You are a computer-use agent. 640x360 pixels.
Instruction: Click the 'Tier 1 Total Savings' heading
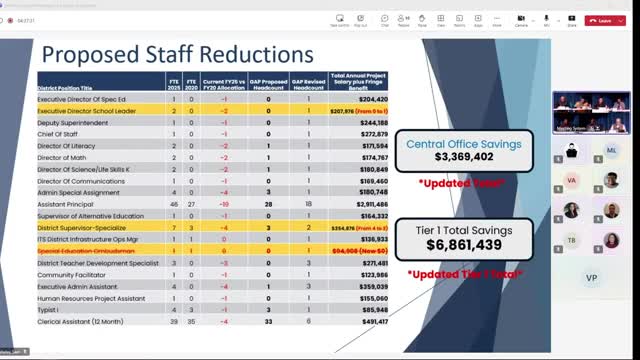click(464, 230)
